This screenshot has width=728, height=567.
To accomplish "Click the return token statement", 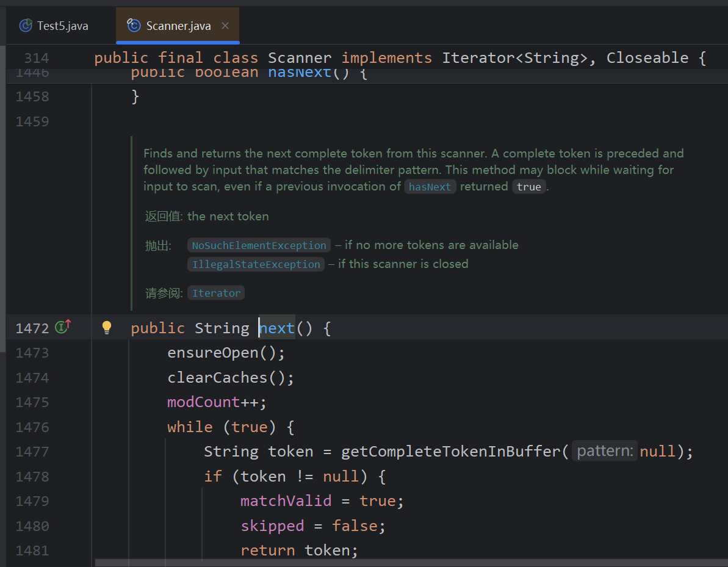I will (300, 551).
